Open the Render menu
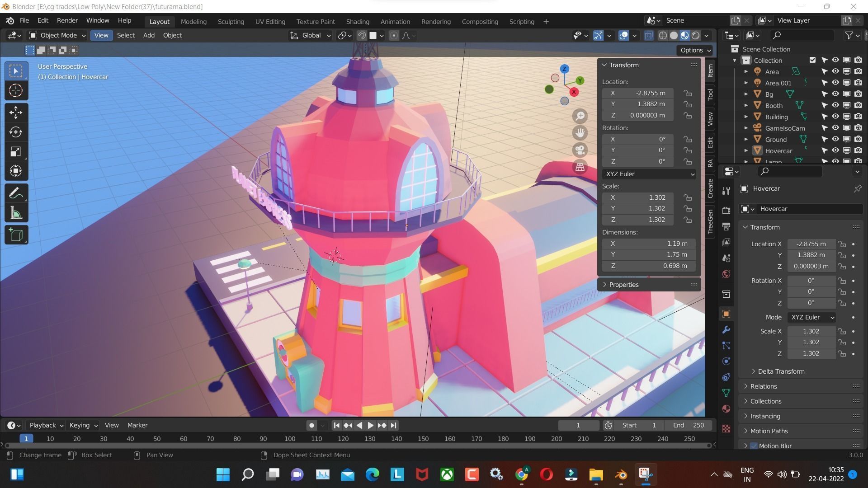The image size is (868, 488). point(67,20)
